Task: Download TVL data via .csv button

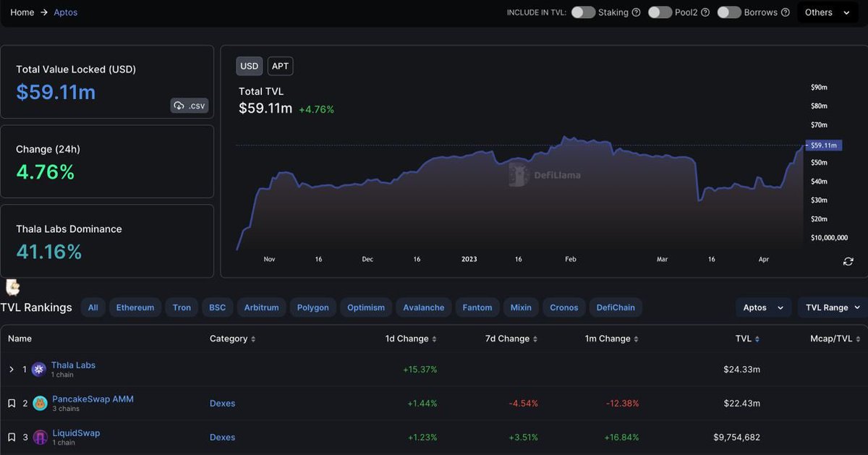Action: coord(190,106)
